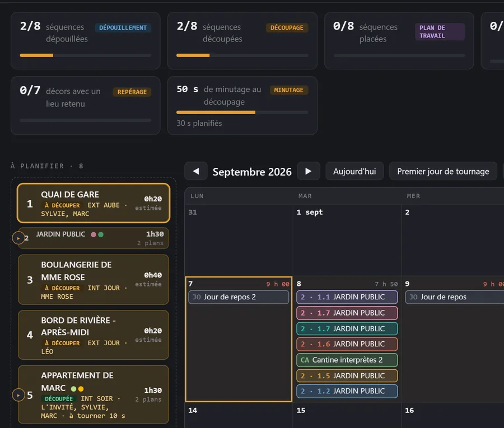
Task: Select plan 1.2 Jardin Public in blue
Action: tap(347, 391)
